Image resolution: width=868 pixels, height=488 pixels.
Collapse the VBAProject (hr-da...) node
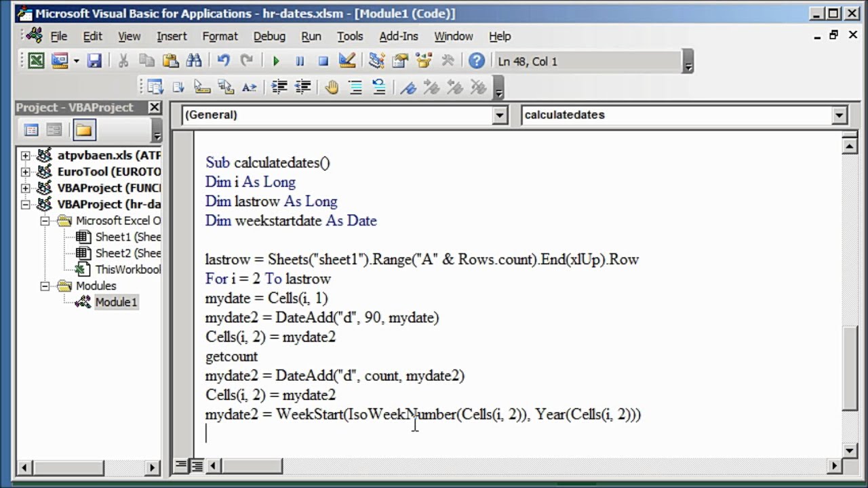[x=26, y=204]
